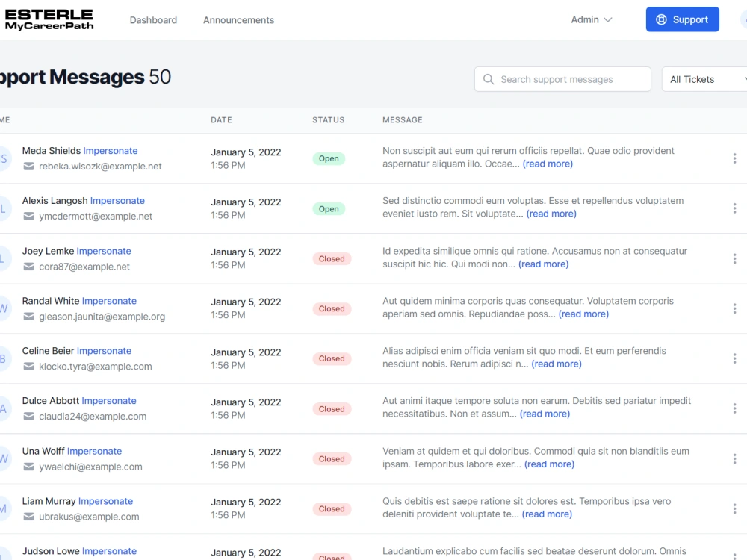Open three-dot menu for Alexis Langosh row
747x560 pixels.
734,208
